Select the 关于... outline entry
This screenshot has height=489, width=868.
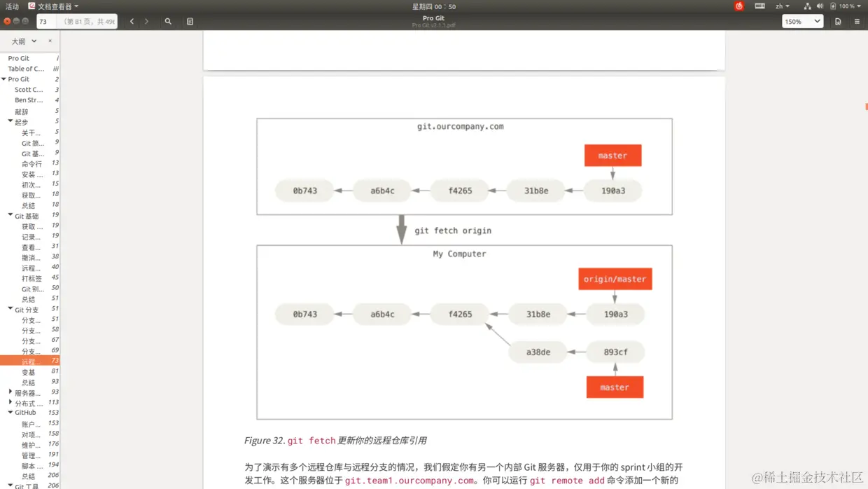coord(30,132)
